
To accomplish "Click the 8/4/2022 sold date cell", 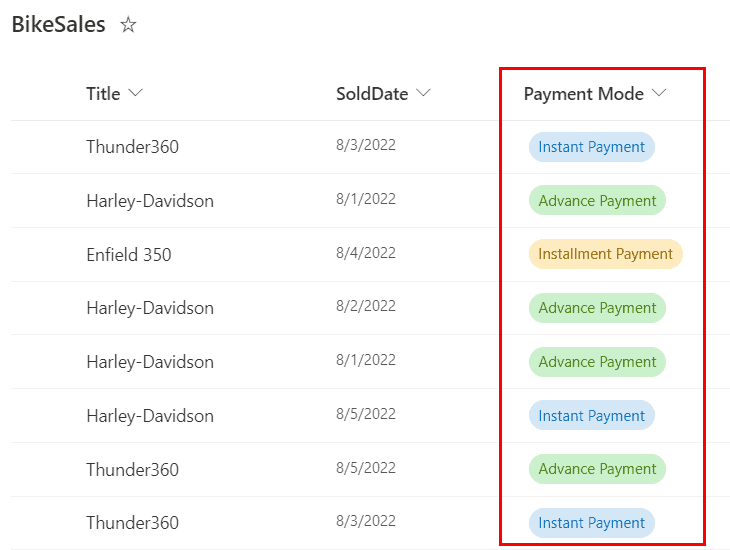I will point(366,253).
